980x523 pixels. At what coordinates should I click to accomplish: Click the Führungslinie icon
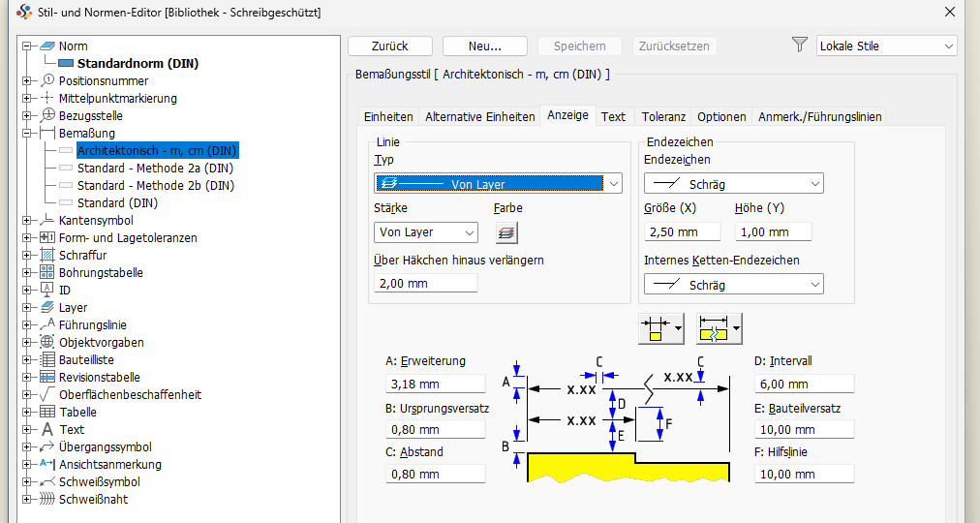coord(47,324)
